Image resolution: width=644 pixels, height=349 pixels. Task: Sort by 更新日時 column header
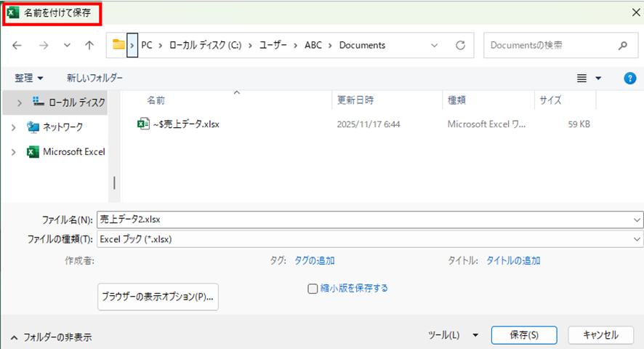pyautogui.click(x=355, y=100)
